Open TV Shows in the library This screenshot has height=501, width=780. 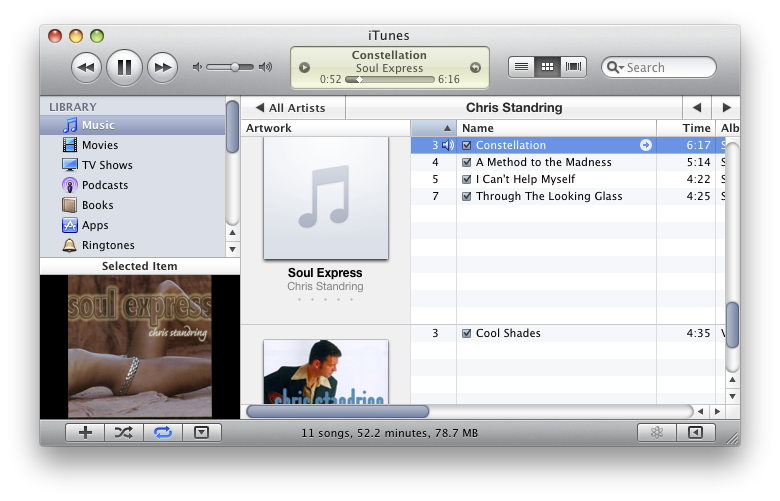[x=133, y=165]
